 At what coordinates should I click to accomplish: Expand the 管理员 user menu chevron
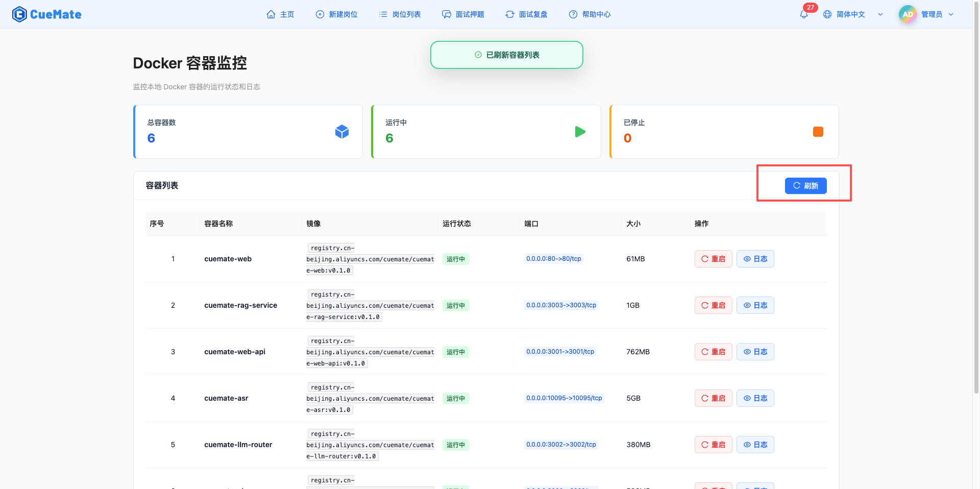click(951, 14)
